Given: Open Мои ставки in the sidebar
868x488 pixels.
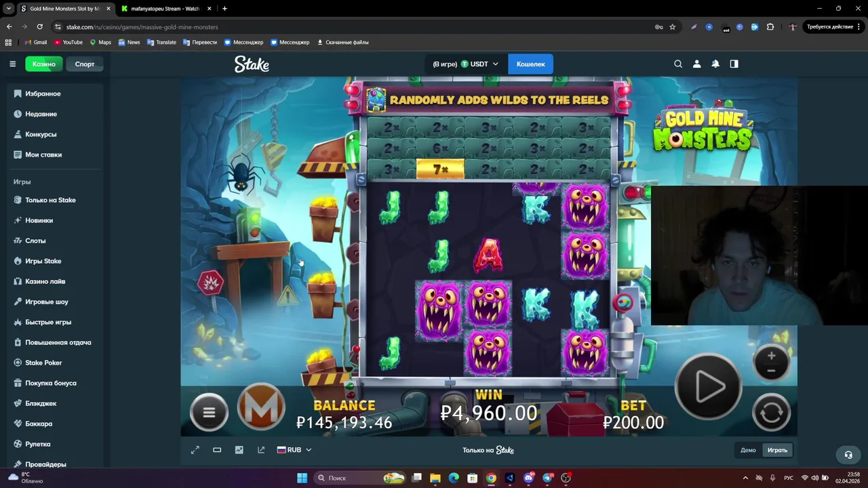Looking at the screenshot, I should tap(54, 155).
